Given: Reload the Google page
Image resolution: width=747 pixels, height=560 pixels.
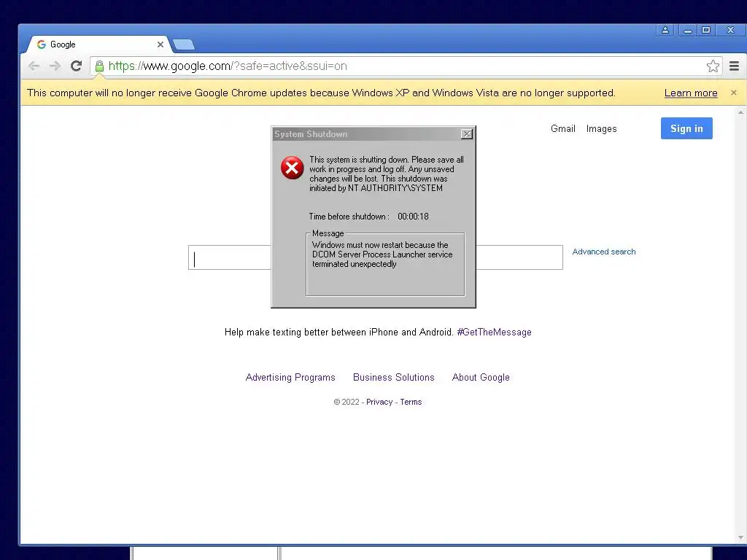Looking at the screenshot, I should [x=76, y=66].
